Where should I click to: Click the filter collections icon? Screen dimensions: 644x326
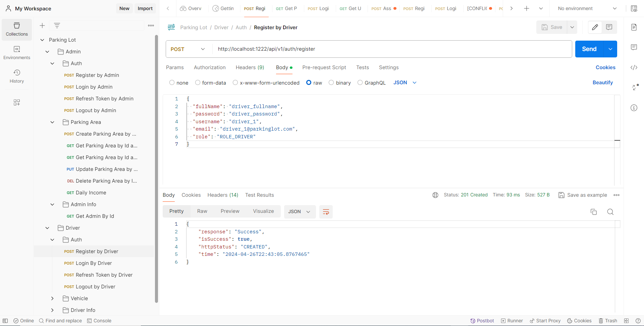point(57,26)
